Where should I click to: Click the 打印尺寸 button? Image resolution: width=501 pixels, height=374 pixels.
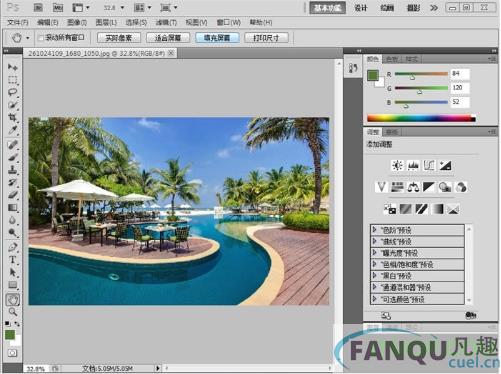266,38
